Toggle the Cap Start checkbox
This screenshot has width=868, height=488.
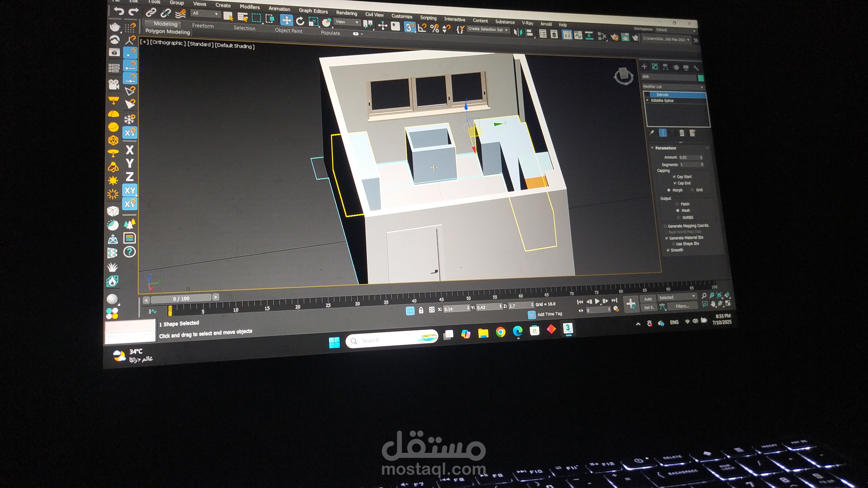click(674, 176)
